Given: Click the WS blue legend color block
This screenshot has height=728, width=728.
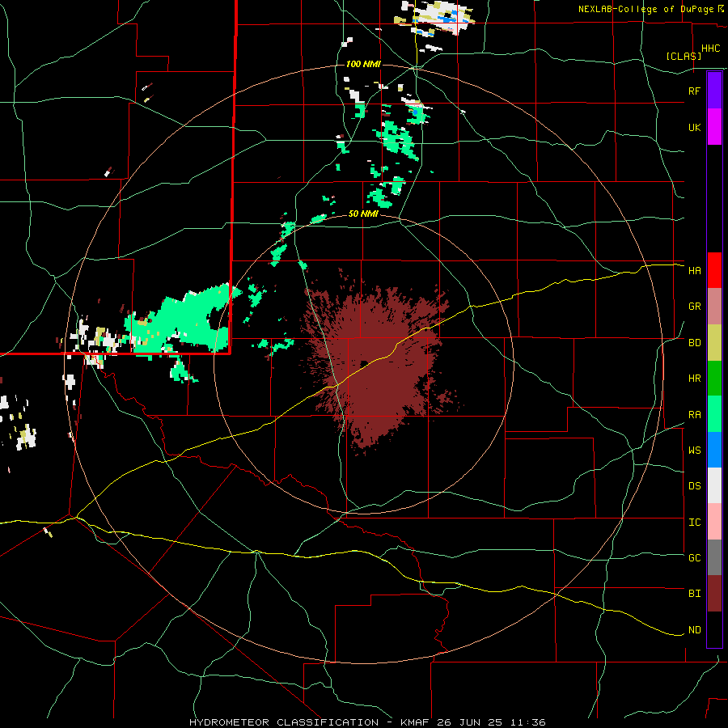Looking at the screenshot, I should tap(714, 450).
